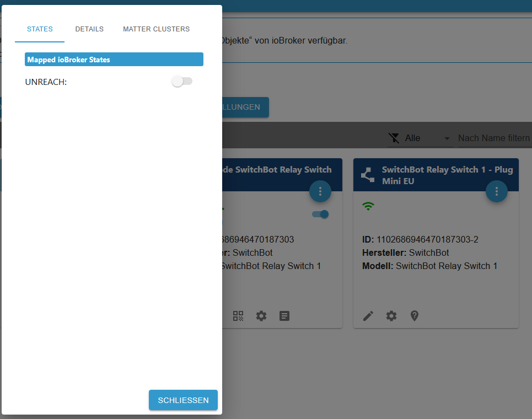Viewport: 532px width, 419px height.
Task: Toggle the switch on the Relay Switch node card
Action: tap(320, 214)
